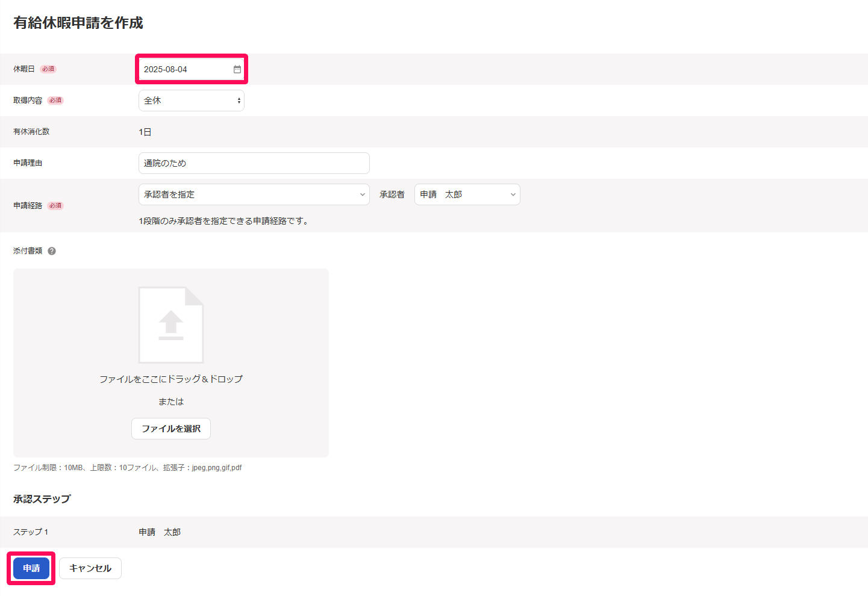Open the 取得内容 dropdown showing 全休

[192, 101]
